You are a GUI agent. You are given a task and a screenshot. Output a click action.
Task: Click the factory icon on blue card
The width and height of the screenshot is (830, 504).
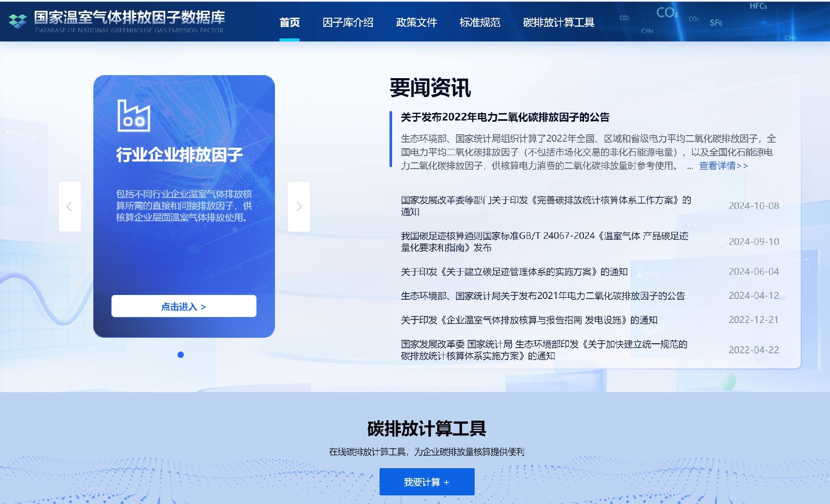[x=134, y=116]
